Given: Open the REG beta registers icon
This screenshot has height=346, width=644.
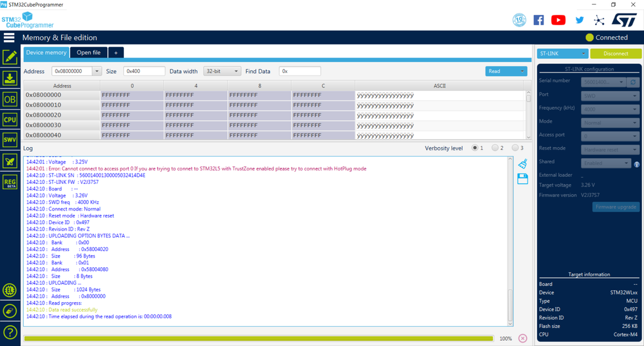Looking at the screenshot, I should coord(10,182).
